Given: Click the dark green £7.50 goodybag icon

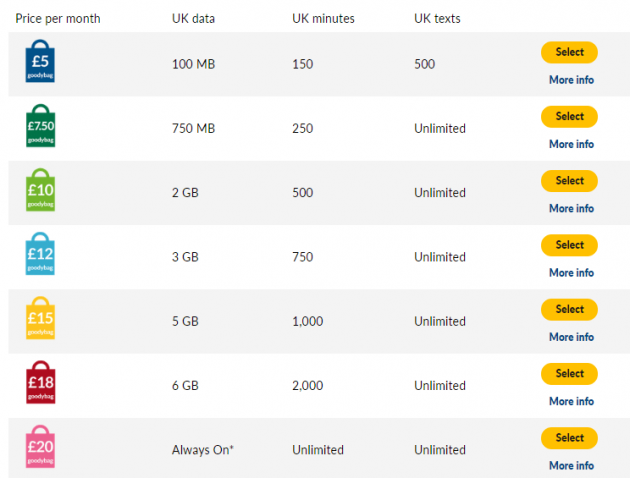Looking at the screenshot, I should 41,126.
